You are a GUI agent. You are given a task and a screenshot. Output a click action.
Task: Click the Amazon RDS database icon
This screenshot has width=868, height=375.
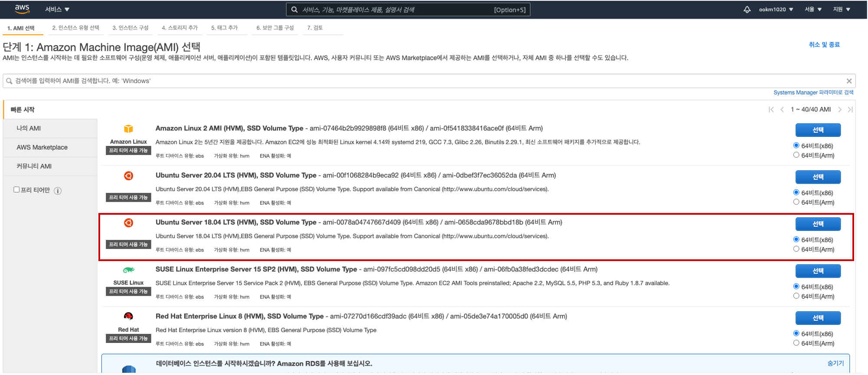129,369
